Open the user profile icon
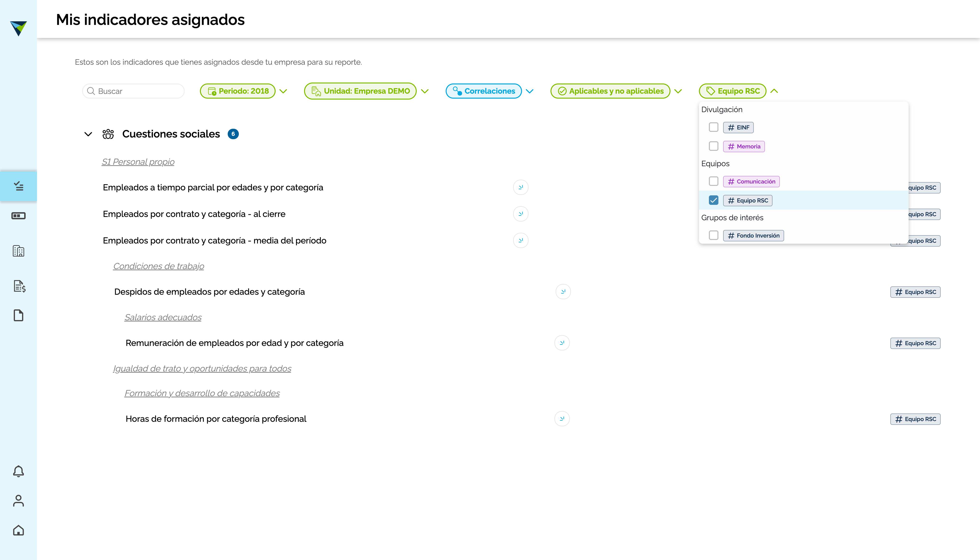The image size is (980, 560). point(18,501)
